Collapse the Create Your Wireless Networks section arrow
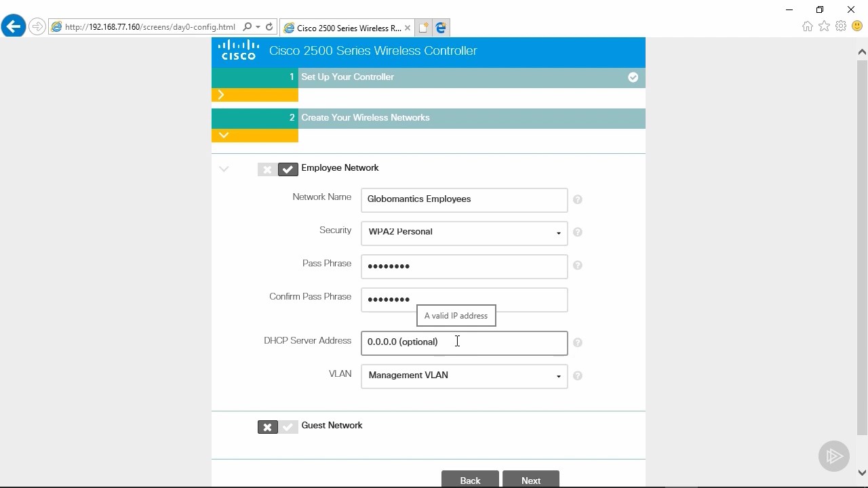The image size is (868, 488). (x=224, y=136)
